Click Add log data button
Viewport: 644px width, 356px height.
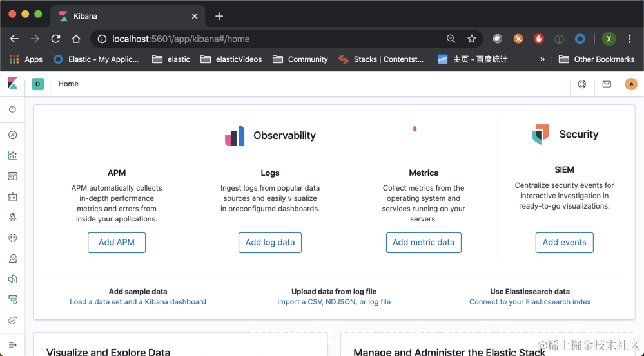[270, 243]
